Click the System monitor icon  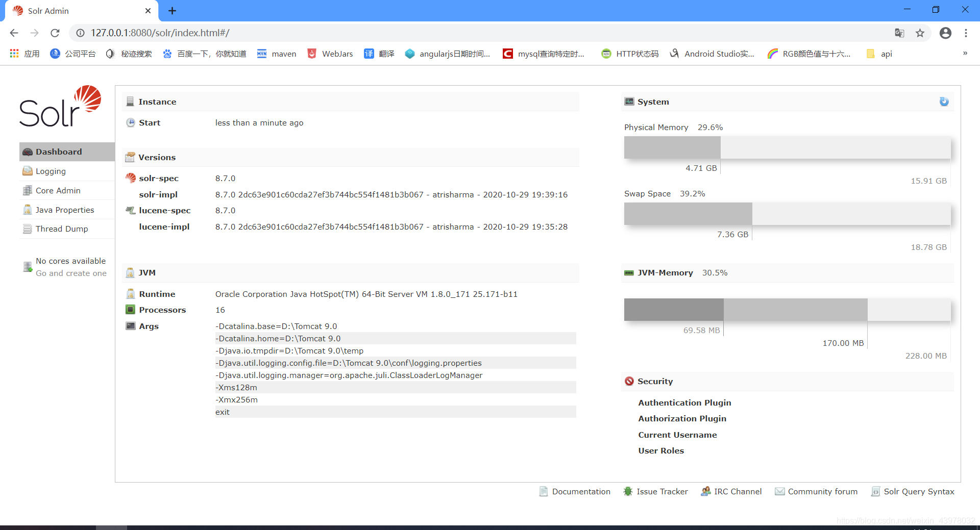[629, 102]
